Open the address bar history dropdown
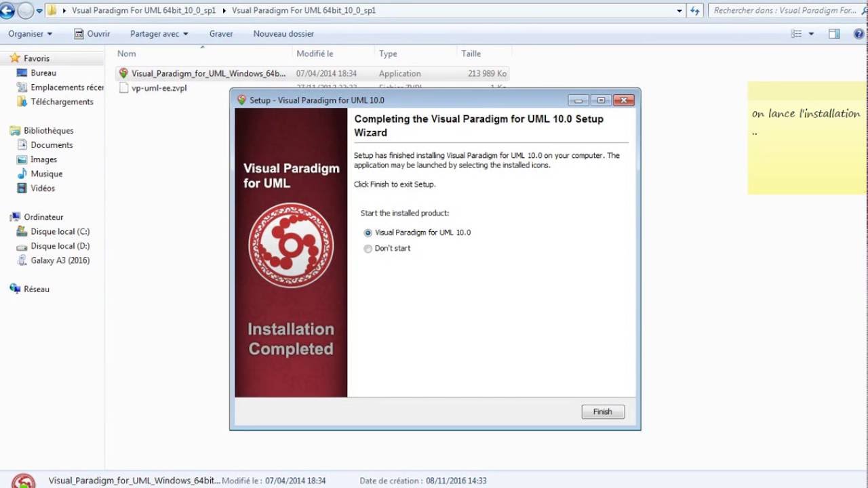 point(680,11)
